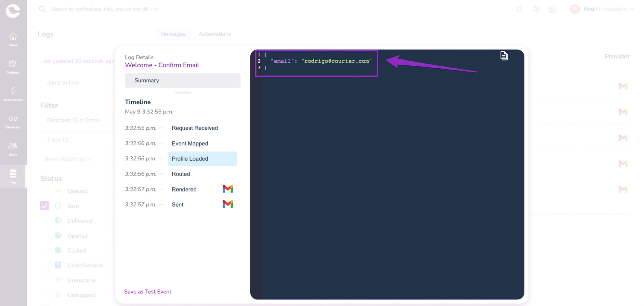Viewport: 644px width, 306px height.
Task: Enable the Delivered status filter
Action: (x=44, y=220)
